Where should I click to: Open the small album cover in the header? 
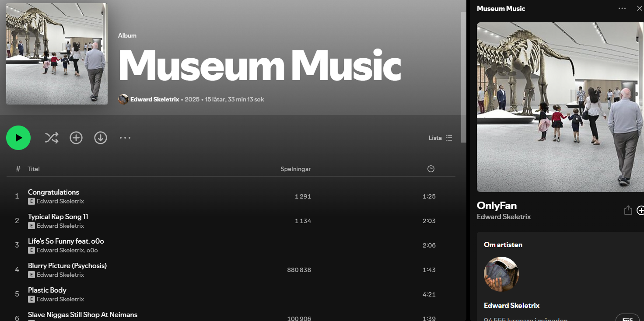(57, 54)
